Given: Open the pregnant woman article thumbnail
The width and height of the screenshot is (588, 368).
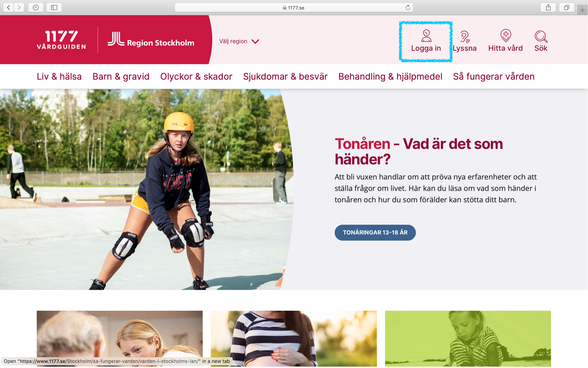Looking at the screenshot, I should [294, 339].
